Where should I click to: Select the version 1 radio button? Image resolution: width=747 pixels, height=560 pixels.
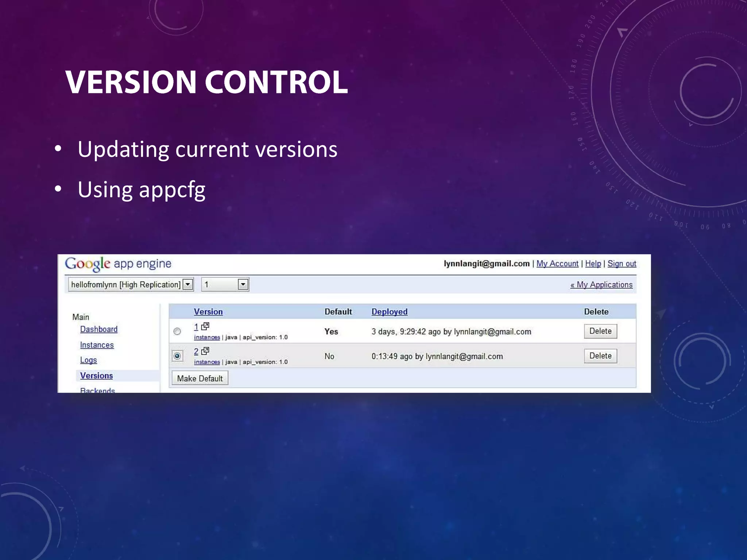pyautogui.click(x=177, y=331)
